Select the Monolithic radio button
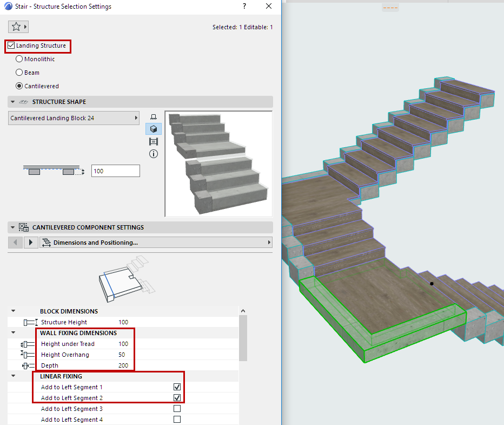Viewport: 504px width, 425px height. 19,59
